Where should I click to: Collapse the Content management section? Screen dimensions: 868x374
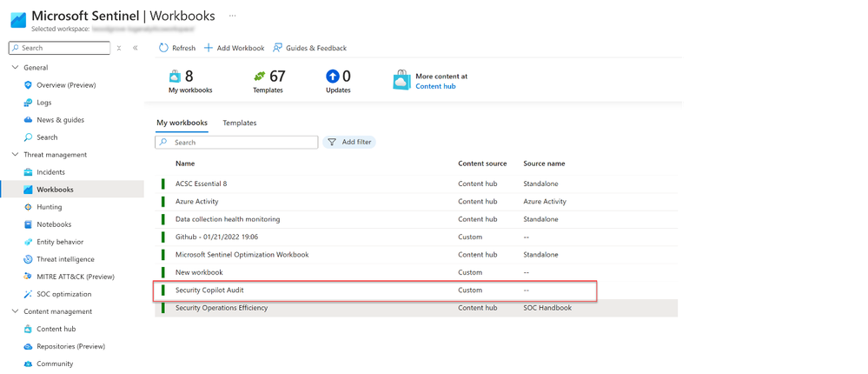point(15,311)
